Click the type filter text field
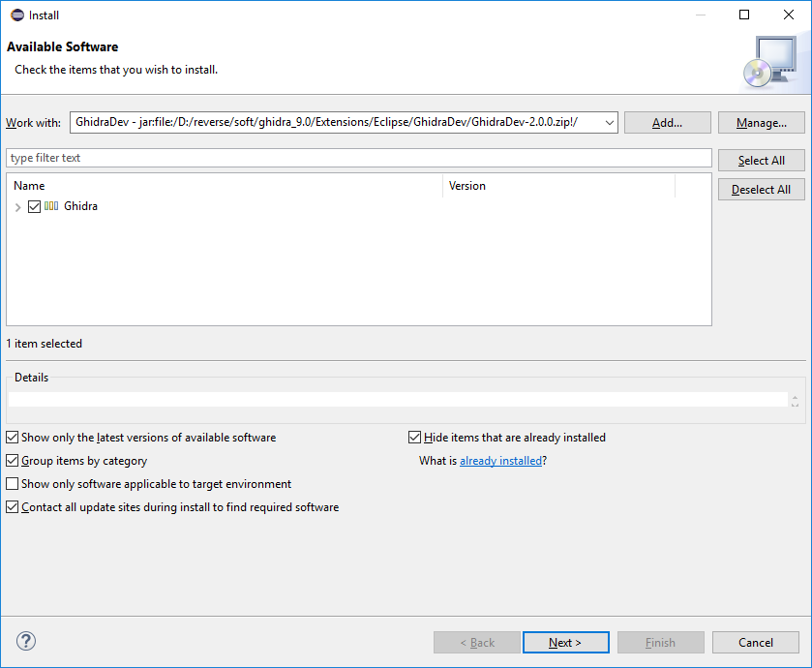The width and height of the screenshot is (812, 668). tap(359, 158)
